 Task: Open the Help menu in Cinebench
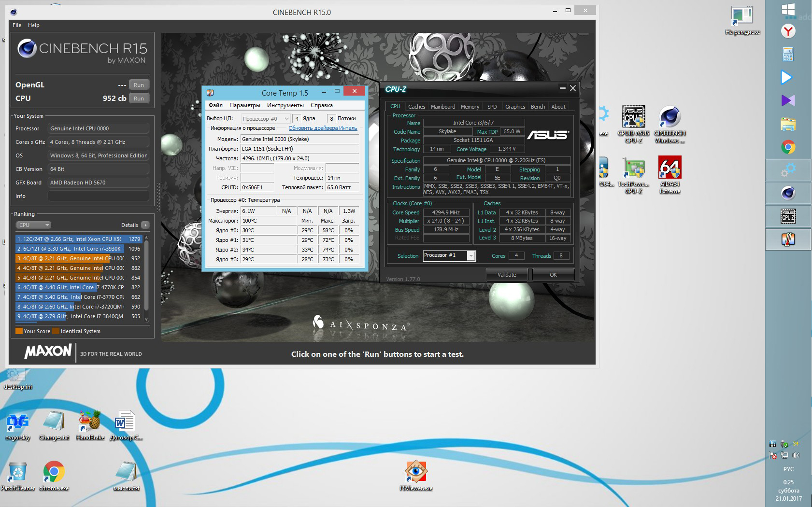click(34, 25)
